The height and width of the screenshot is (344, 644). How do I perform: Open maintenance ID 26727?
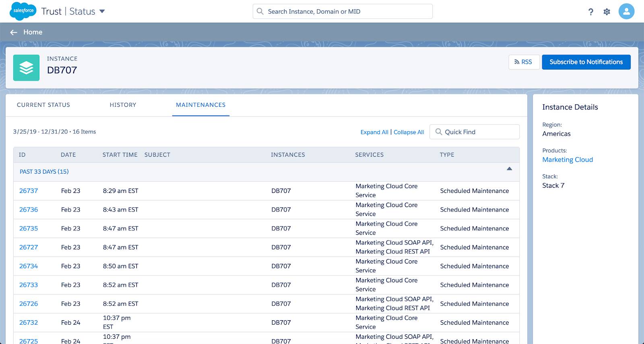click(29, 247)
